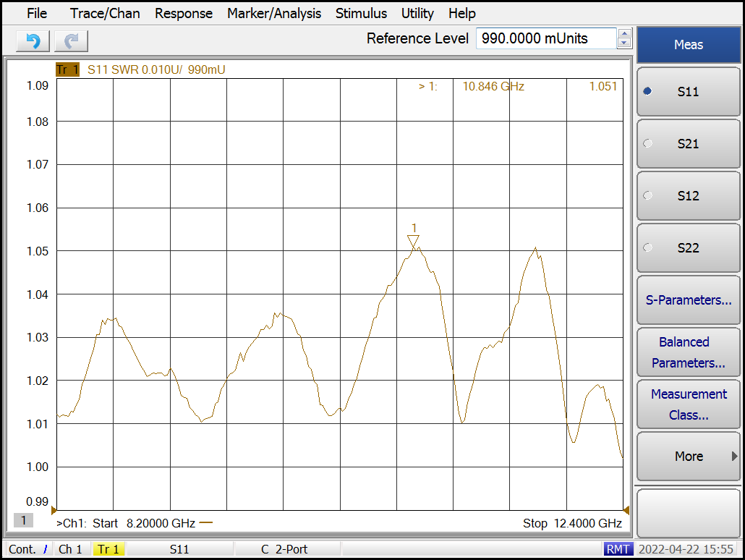Select marker 1 triangle on the trace
Viewport: 745px width, 560px height.
[413, 241]
